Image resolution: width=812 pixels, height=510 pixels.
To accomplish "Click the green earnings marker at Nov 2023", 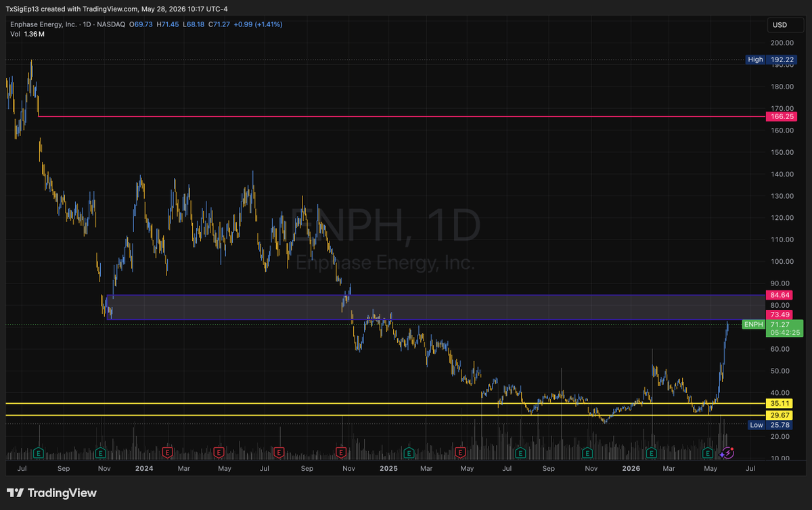I will [x=101, y=452].
